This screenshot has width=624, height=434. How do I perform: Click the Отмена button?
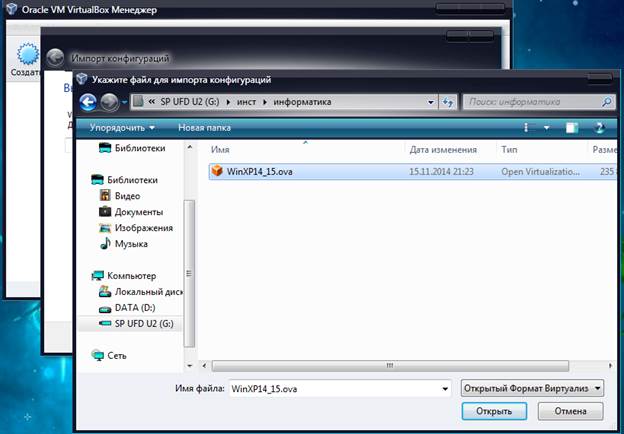tap(570, 411)
